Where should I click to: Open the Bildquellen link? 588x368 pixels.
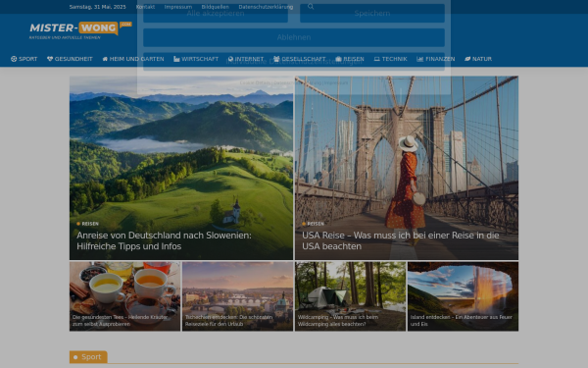point(216,7)
